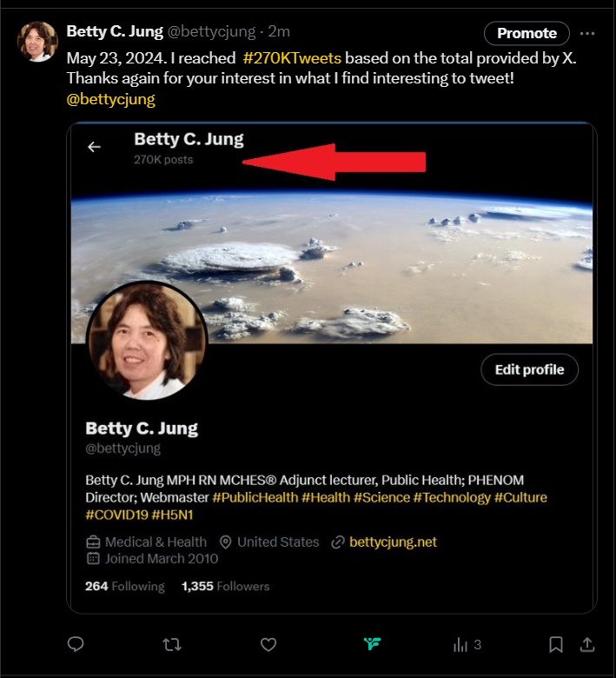Click the back arrow in embedded screenshot
Image resolution: width=616 pixels, height=678 pixels.
pos(94,147)
